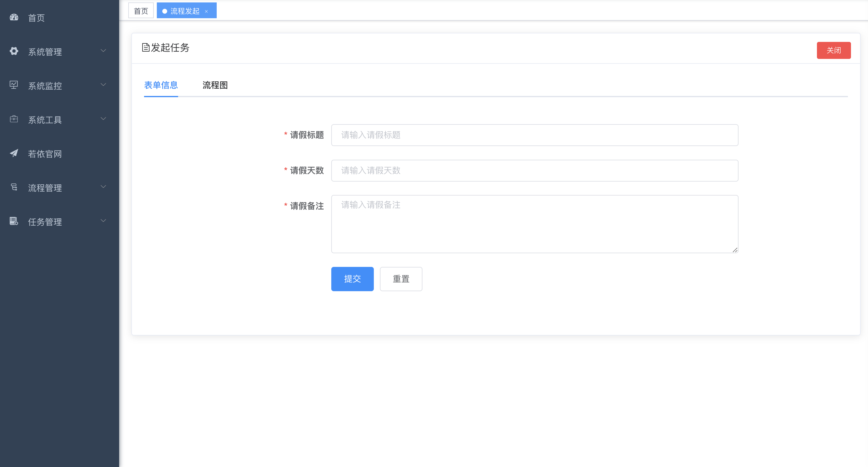Click the paper plane icon for 若依官网
Image resolution: width=868 pixels, height=467 pixels.
(x=14, y=153)
